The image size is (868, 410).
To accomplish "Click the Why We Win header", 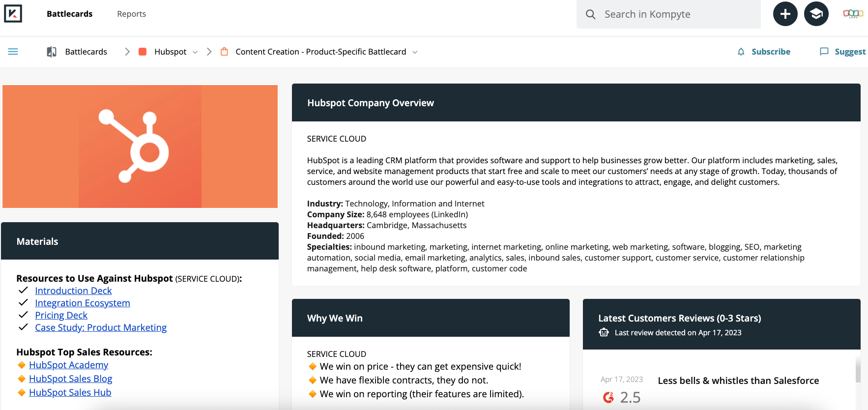I will tap(431, 318).
